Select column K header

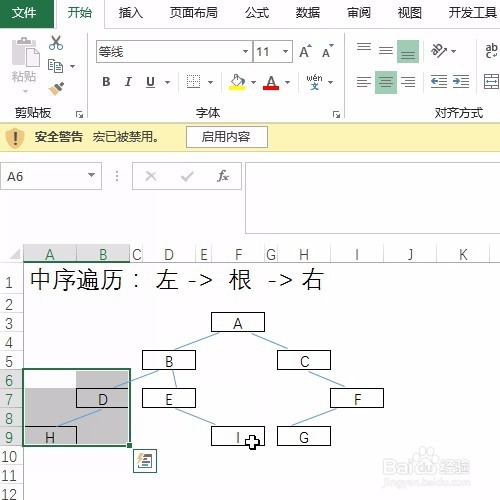(x=463, y=255)
